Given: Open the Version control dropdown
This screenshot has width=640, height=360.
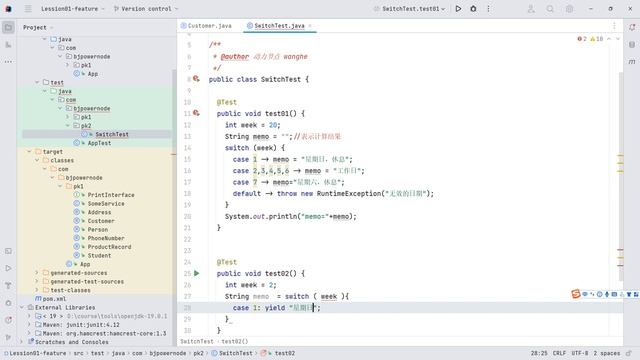Looking at the screenshot, I should pyautogui.click(x=146, y=9).
